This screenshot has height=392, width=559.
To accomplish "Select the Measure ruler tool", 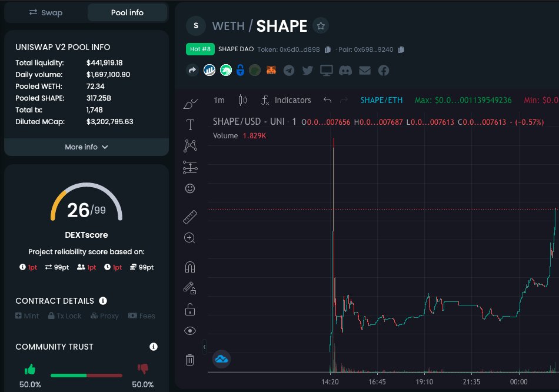I will tap(189, 216).
